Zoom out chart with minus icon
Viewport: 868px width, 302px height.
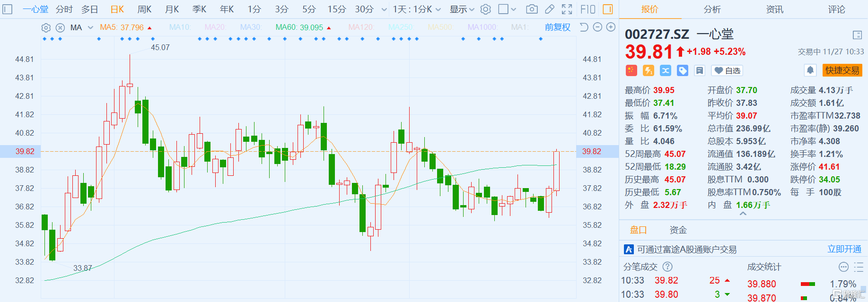pos(597,27)
